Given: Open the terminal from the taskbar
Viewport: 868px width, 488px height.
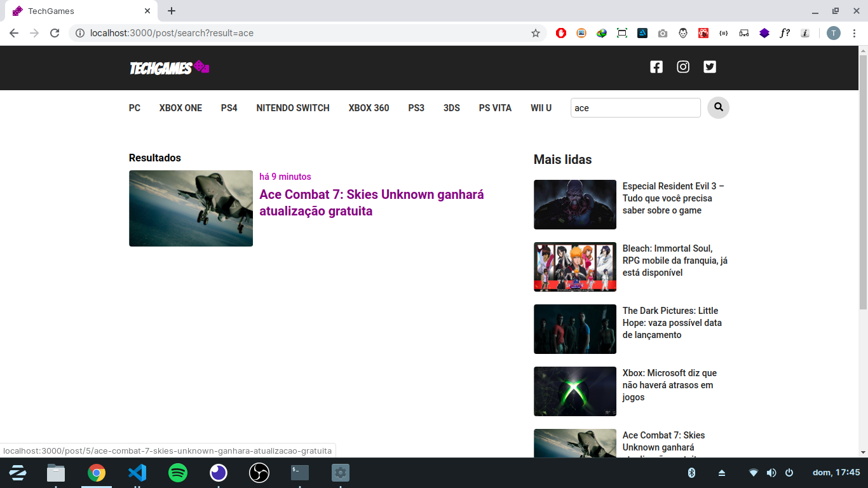Looking at the screenshot, I should click(x=300, y=473).
